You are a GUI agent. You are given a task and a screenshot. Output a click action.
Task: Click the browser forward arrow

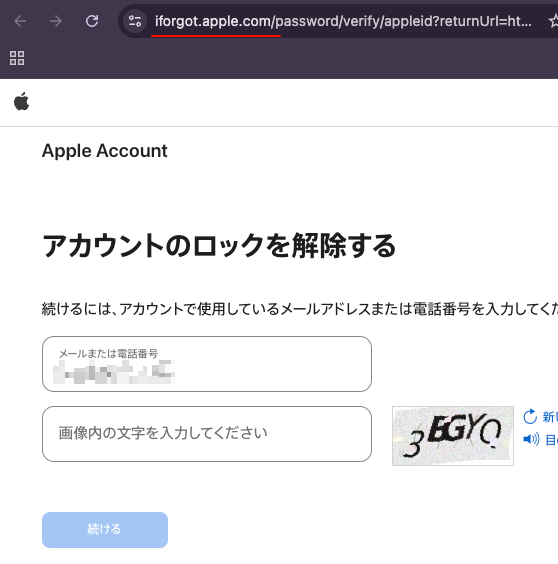56,21
